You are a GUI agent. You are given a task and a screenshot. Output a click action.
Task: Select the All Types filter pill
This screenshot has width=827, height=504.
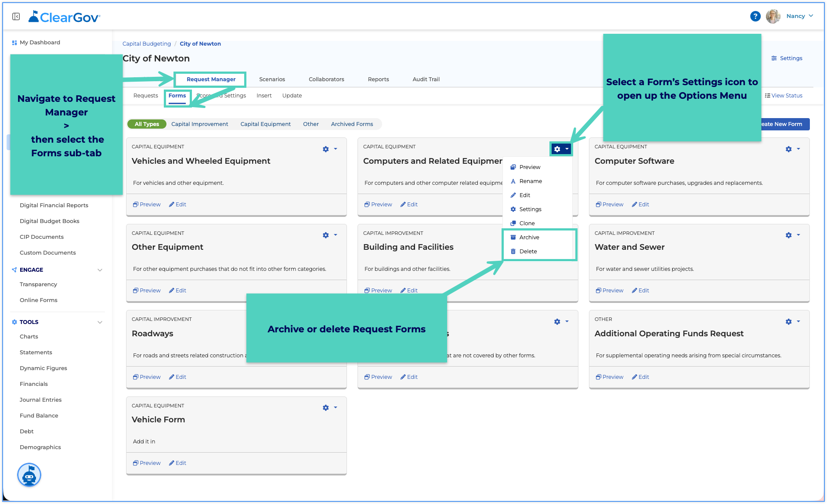click(147, 124)
